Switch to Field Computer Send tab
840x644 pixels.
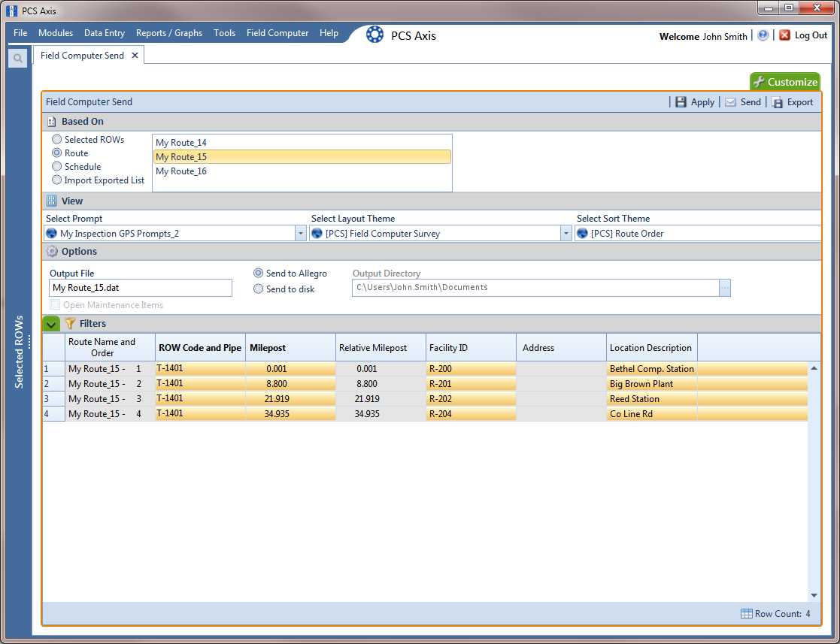[x=82, y=55]
